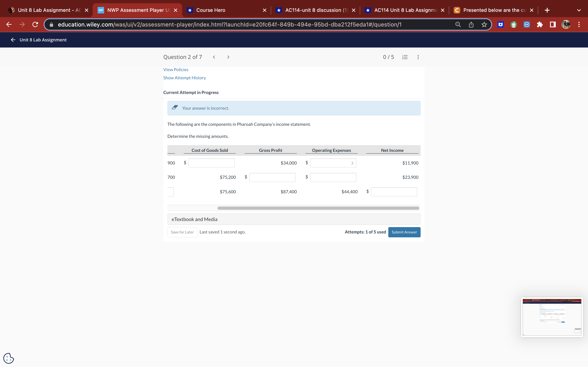Screen dimensions: 588x367
Task: Click the horizontal table scrollbar
Action: (318, 208)
